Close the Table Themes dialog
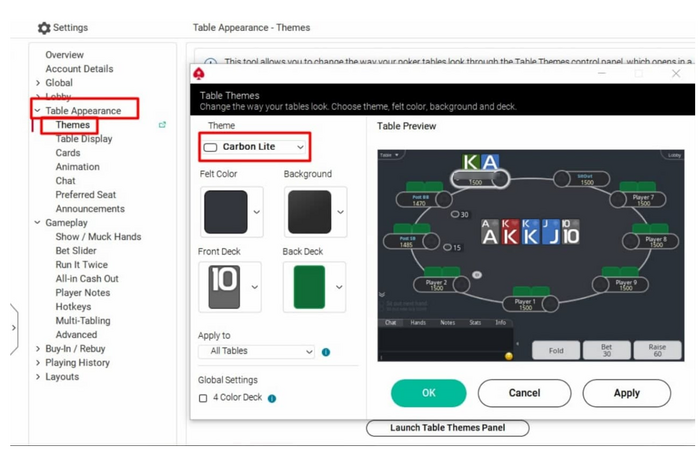 [676, 74]
